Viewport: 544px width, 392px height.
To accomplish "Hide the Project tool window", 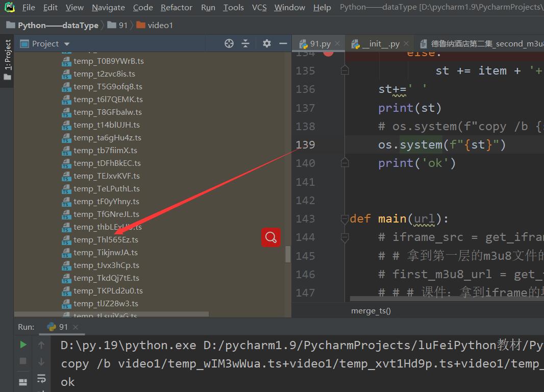I will [x=283, y=44].
